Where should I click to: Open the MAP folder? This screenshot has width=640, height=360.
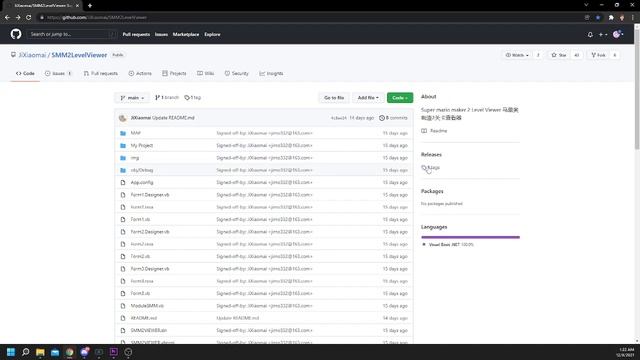pyautogui.click(x=136, y=133)
